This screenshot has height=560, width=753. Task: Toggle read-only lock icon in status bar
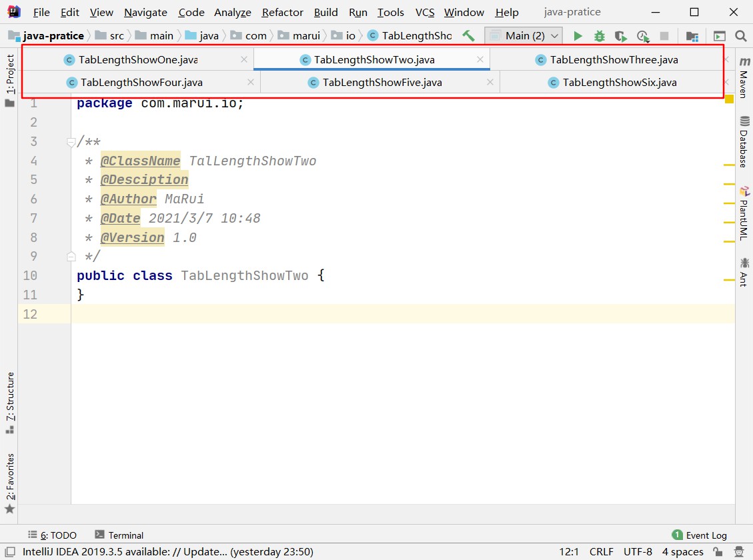click(716, 552)
